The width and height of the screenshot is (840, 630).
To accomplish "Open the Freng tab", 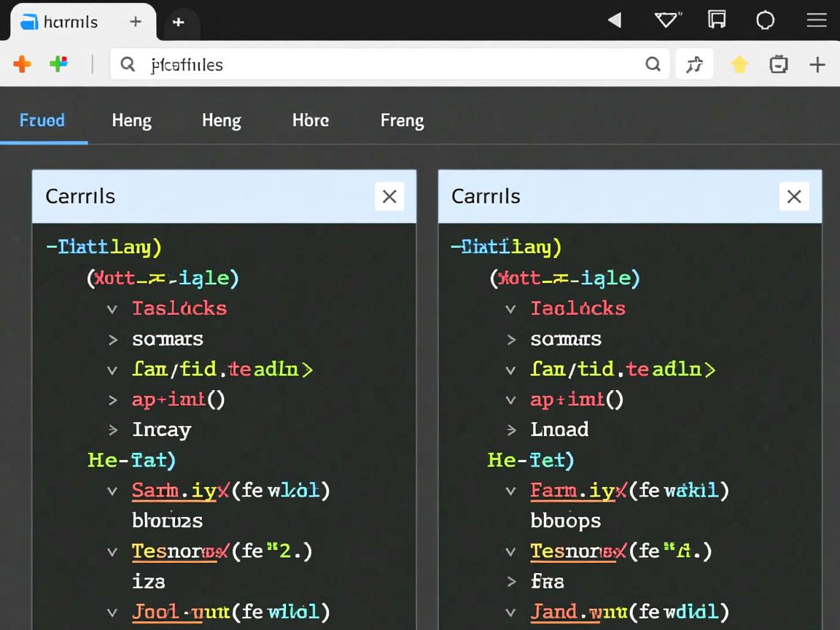I will [x=402, y=120].
